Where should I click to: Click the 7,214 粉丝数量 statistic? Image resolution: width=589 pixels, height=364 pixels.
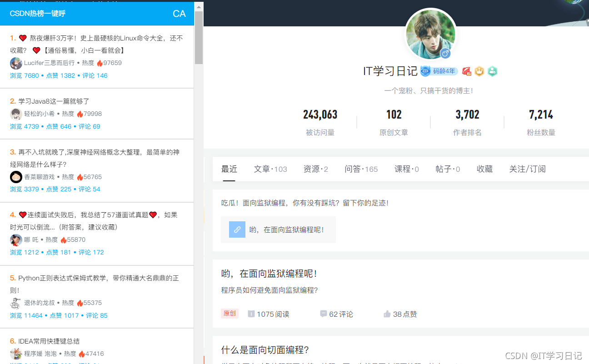click(541, 122)
